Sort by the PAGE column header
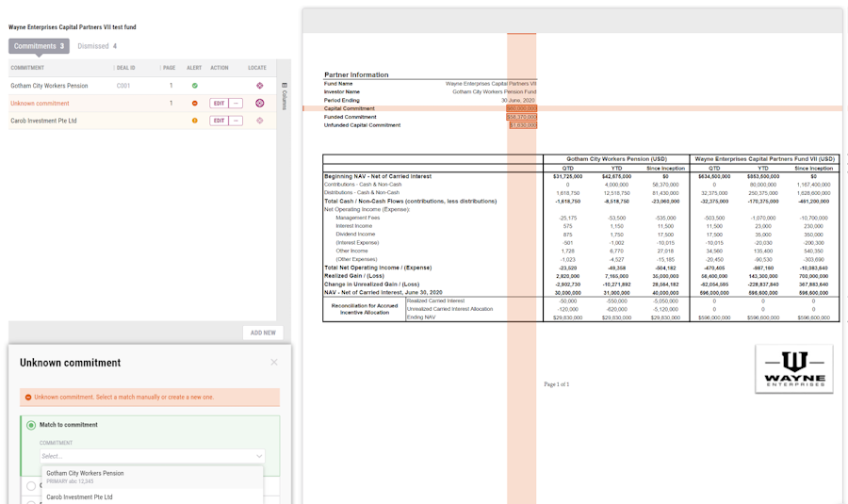Image resolution: width=848 pixels, height=504 pixels. click(170, 68)
